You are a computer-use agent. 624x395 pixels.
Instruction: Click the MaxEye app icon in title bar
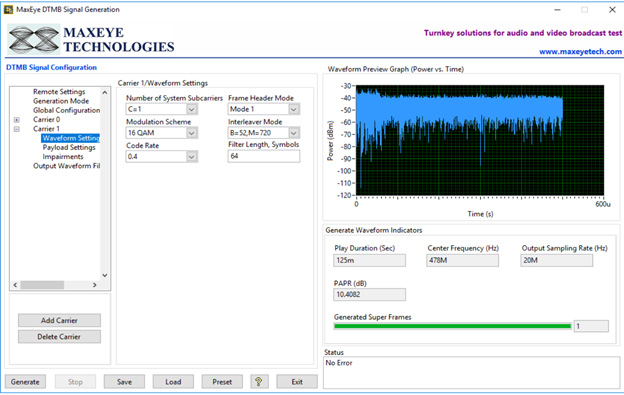(8, 9)
